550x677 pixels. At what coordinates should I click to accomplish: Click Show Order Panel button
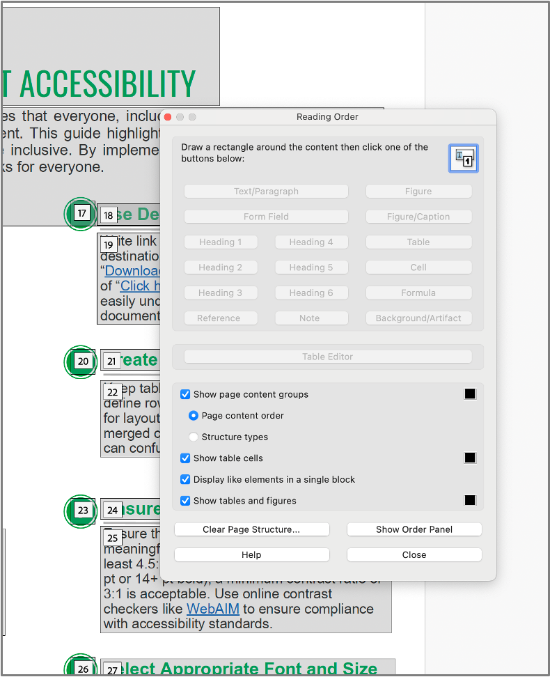[414, 530]
